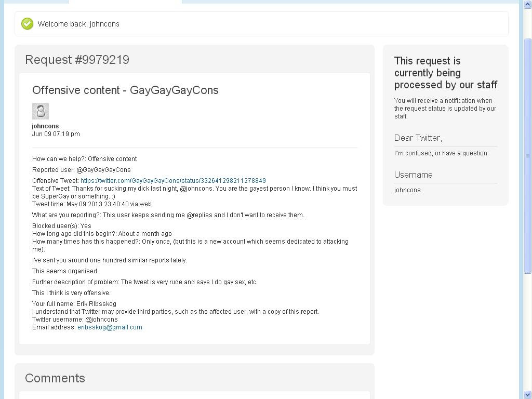Click the This seems organised. line
Viewport: 532px width, 399px height.
pos(65,271)
